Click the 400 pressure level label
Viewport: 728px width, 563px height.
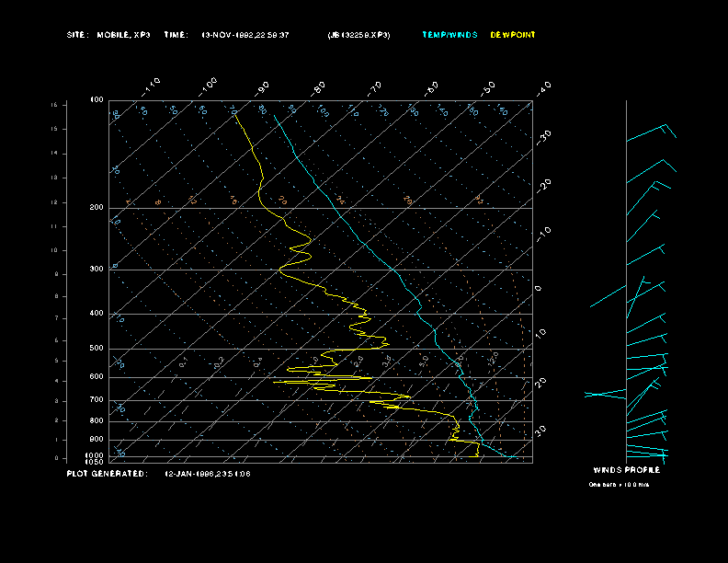pos(97,313)
